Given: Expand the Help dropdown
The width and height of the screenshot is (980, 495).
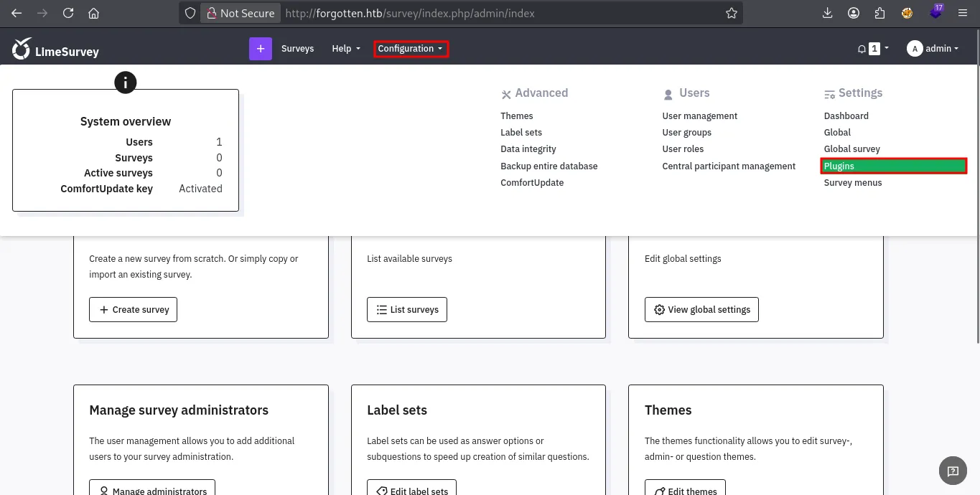Looking at the screenshot, I should point(345,49).
